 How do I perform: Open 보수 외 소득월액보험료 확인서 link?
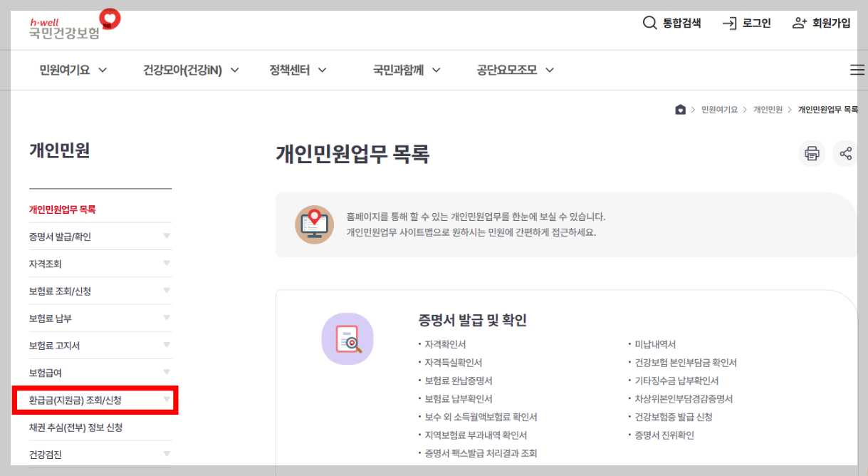[481, 418]
